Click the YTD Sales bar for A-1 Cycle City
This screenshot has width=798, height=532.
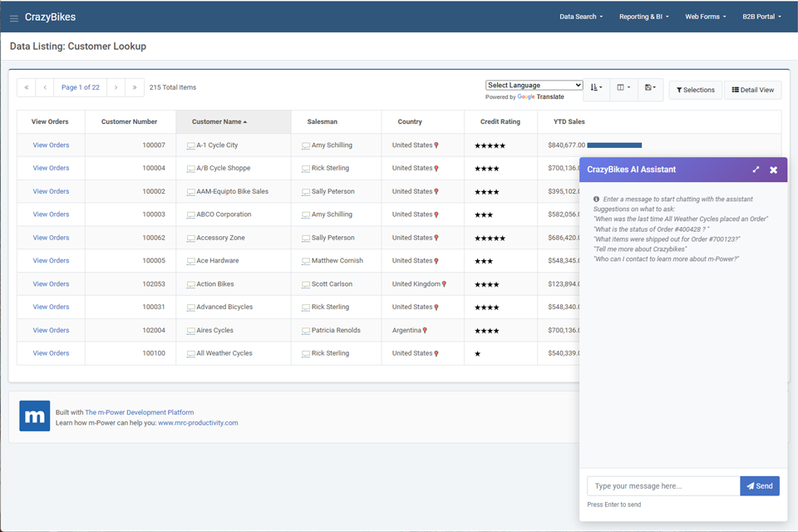(x=613, y=145)
